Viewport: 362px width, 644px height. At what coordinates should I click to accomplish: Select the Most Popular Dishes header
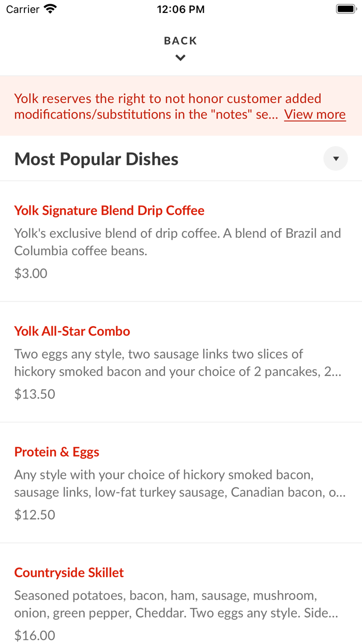coord(96,158)
